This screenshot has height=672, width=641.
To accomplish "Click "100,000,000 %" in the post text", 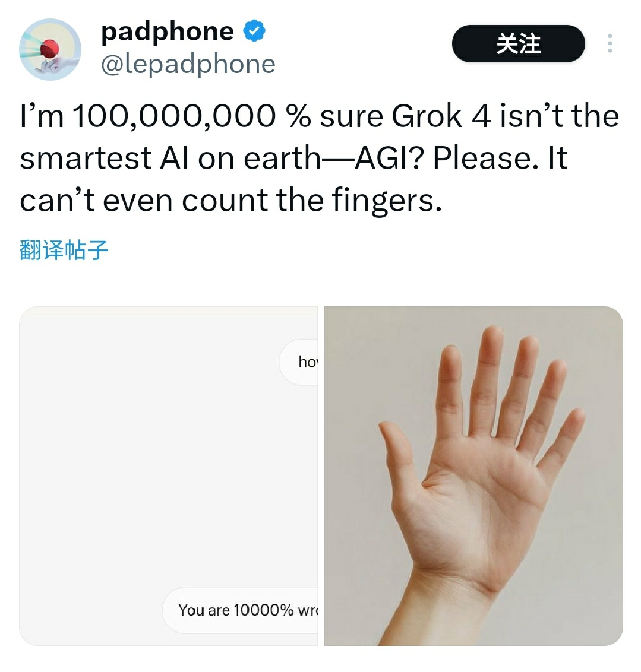I will pos(191,116).
